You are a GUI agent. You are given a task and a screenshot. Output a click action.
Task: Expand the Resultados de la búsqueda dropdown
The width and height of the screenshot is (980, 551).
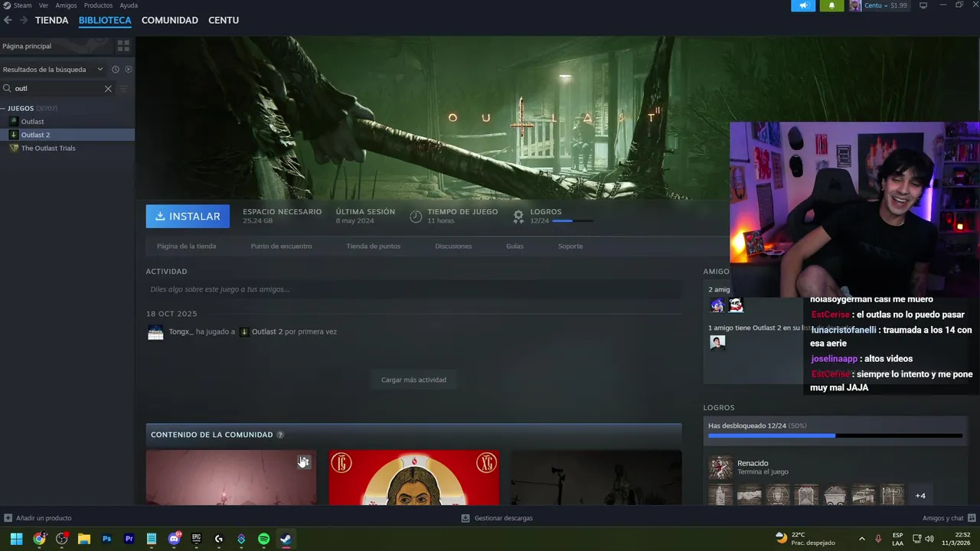pos(53,69)
